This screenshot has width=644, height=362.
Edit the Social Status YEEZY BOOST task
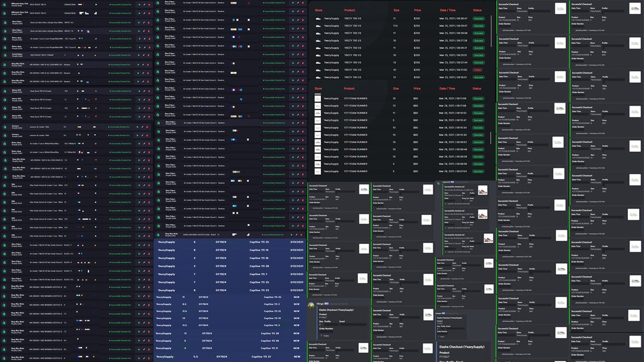[x=144, y=55]
